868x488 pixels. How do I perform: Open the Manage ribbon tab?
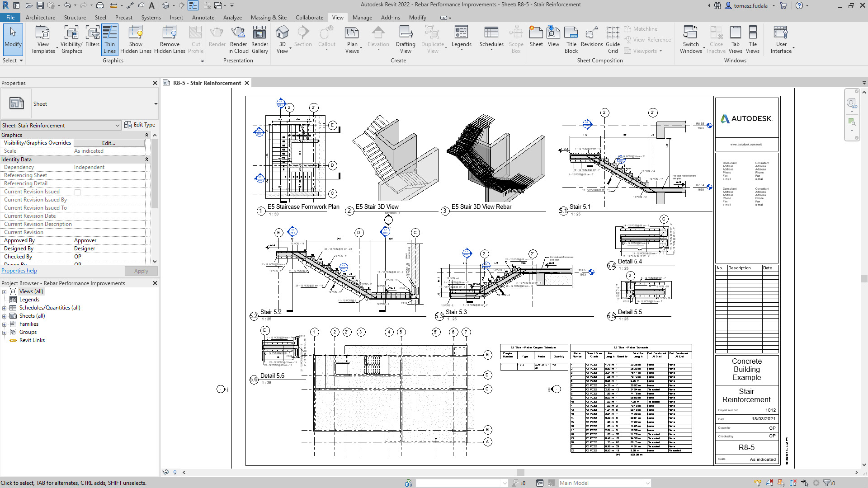point(362,18)
